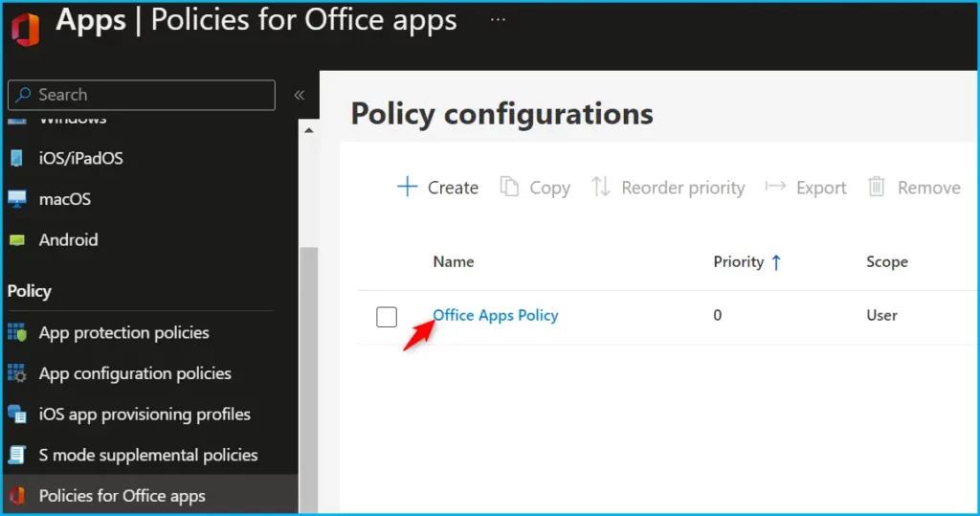The height and width of the screenshot is (516, 980).
Task: Collapse the sidebar with double chevron
Action: coord(300,95)
